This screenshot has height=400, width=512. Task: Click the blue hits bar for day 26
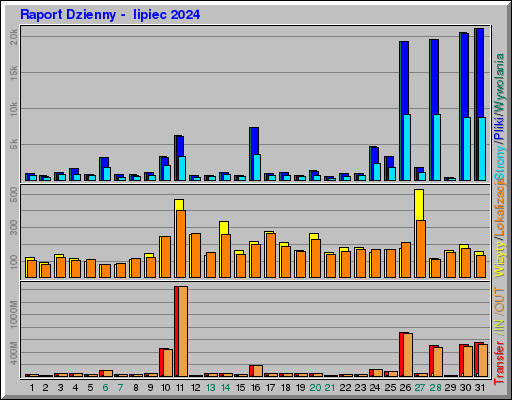[405, 78]
